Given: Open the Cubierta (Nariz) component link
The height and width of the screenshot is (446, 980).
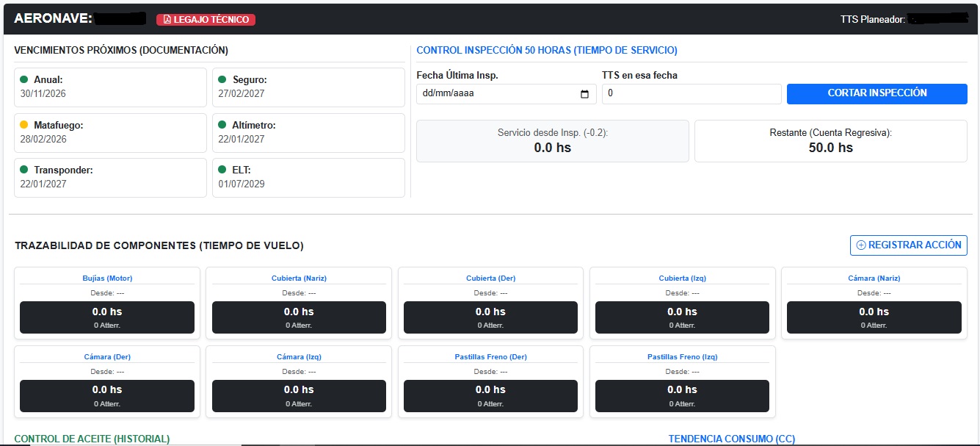Looking at the screenshot, I should 299,278.
